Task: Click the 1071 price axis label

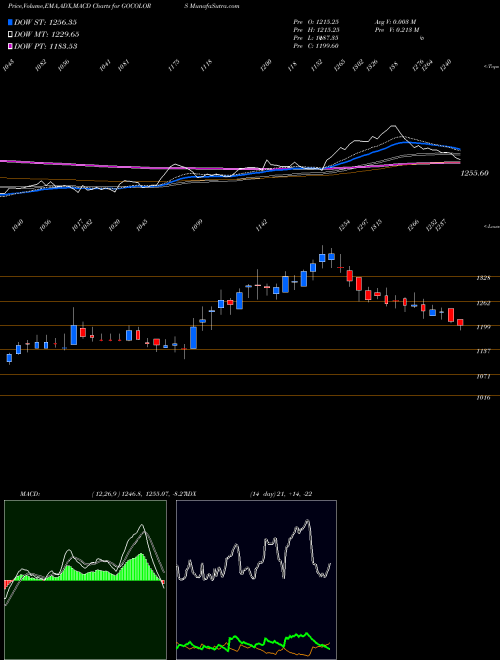Action: click(483, 376)
